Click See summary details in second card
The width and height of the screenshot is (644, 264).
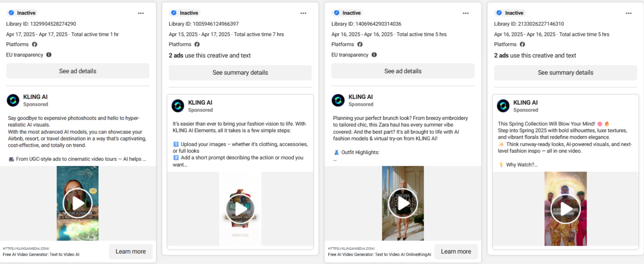click(240, 73)
